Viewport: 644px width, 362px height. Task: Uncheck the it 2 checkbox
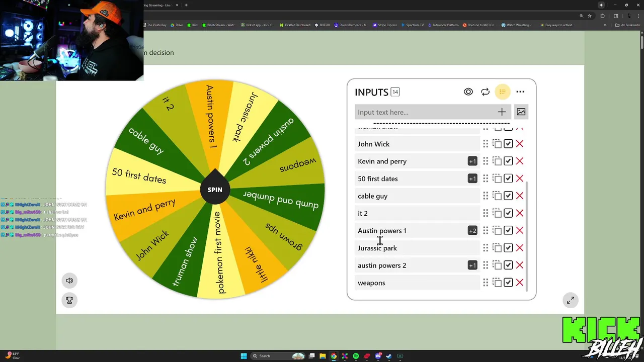[508, 213]
